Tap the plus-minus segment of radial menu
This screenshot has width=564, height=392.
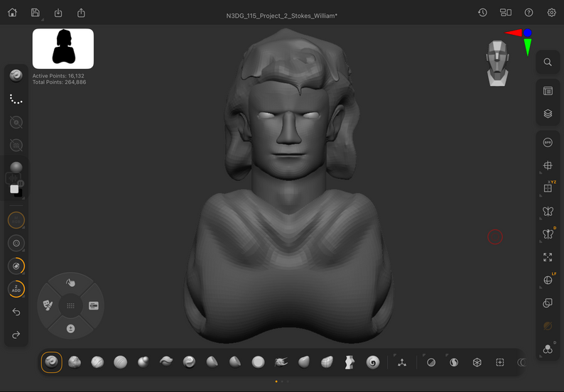click(70, 329)
